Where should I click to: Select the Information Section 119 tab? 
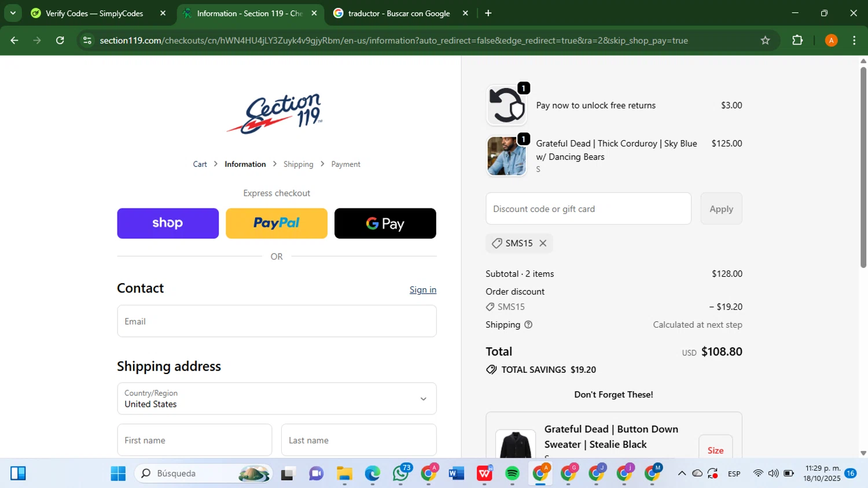[249, 13]
